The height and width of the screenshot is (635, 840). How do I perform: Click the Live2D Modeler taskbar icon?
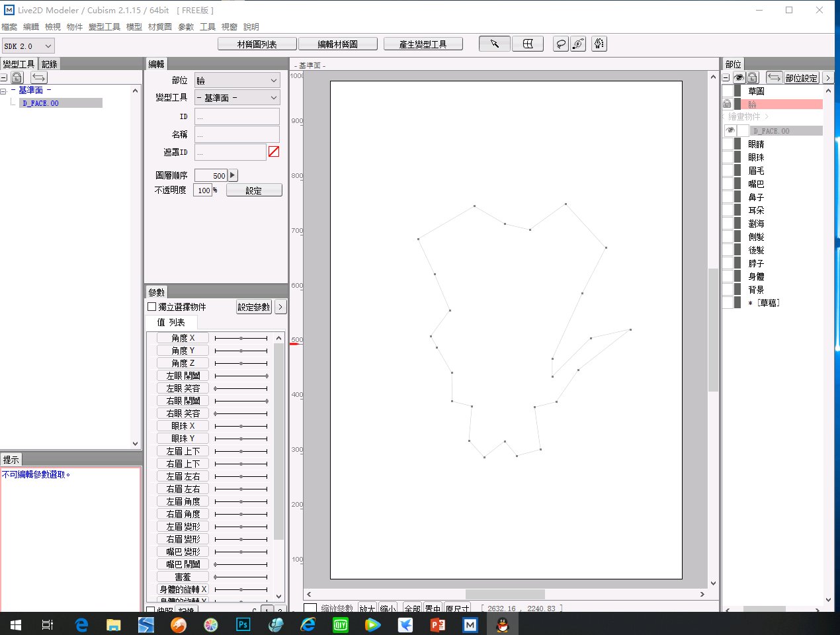470,624
